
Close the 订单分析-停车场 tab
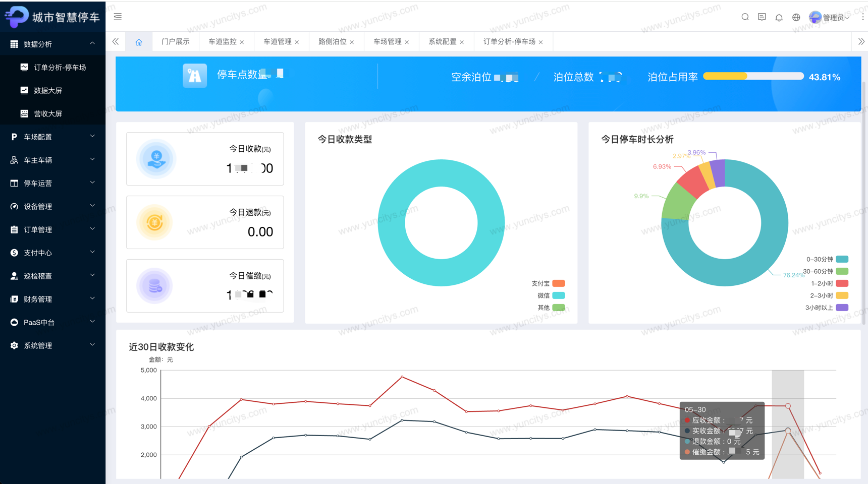541,42
